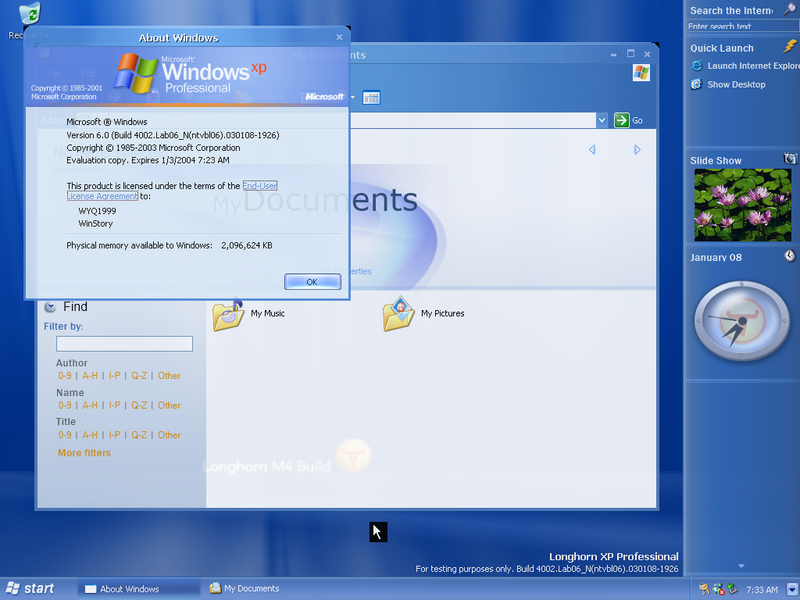The height and width of the screenshot is (600, 800).
Task: Collapse the Find panel
Action: point(50,307)
